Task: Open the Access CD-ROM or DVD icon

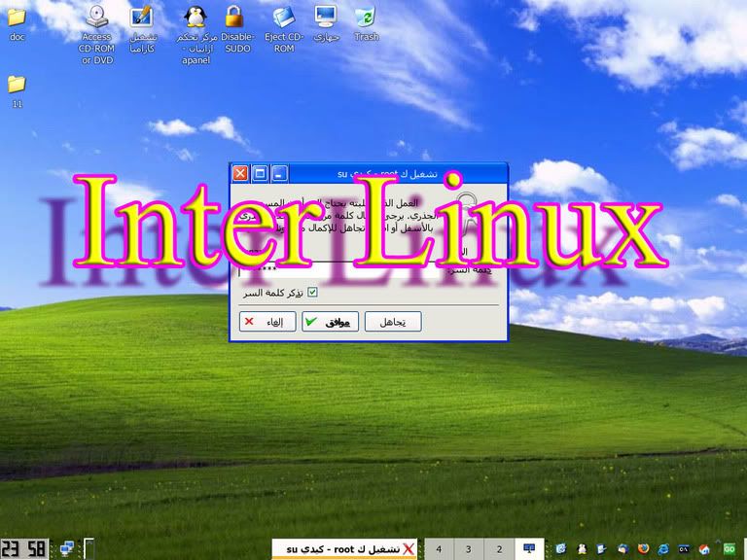Action: [x=96, y=34]
